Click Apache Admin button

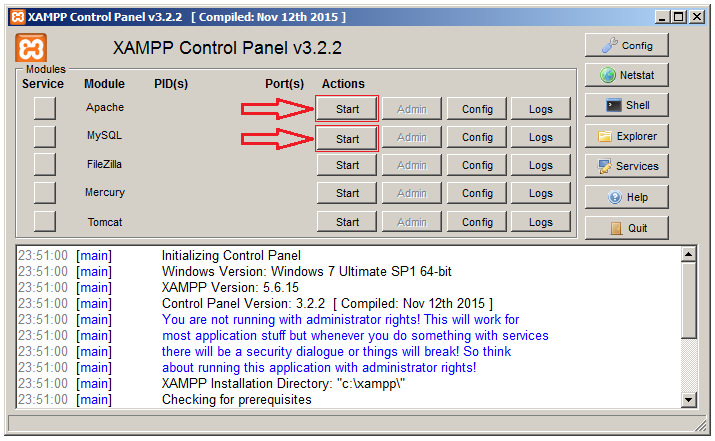[x=412, y=109]
